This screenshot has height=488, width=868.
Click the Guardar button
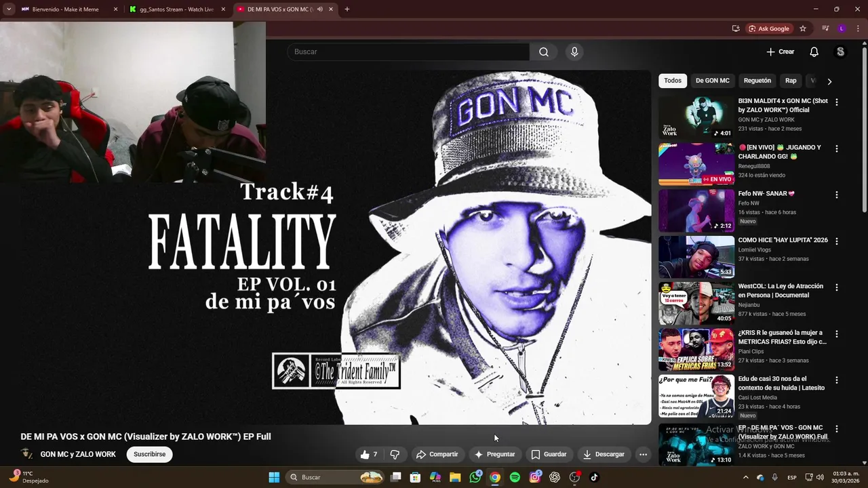point(549,454)
